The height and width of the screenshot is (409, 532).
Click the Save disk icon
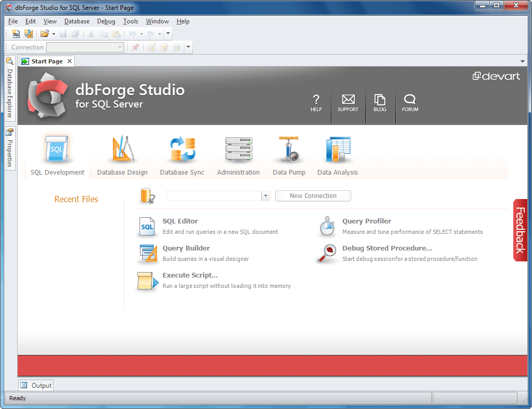click(x=63, y=34)
